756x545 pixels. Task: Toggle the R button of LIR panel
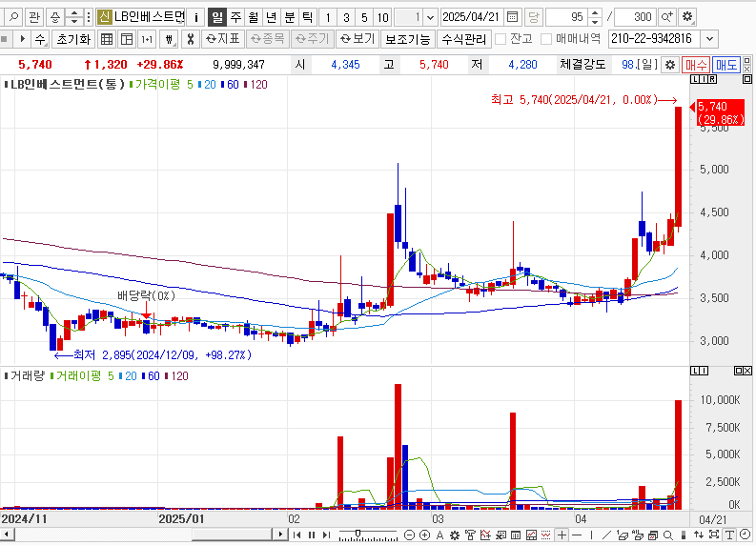[712, 79]
